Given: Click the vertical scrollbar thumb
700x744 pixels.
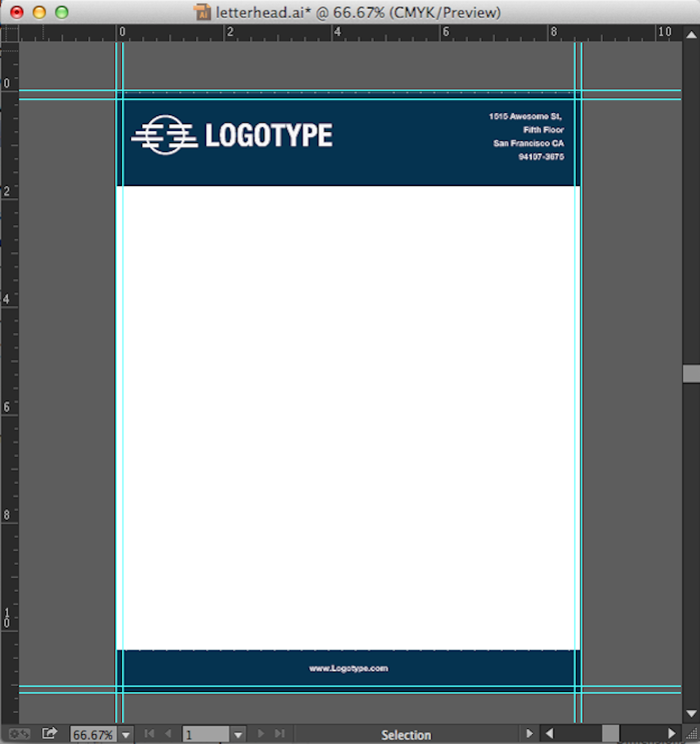Looking at the screenshot, I should click(x=691, y=374).
